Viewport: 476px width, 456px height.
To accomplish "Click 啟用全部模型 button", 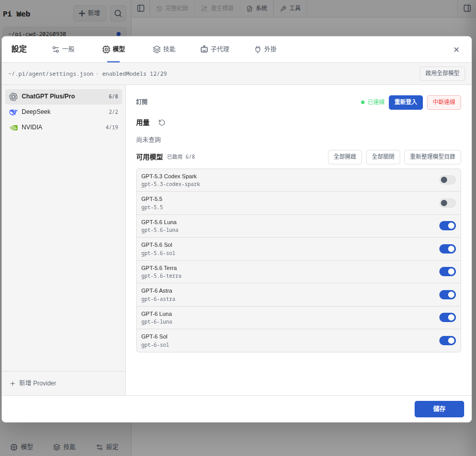I will (x=442, y=73).
